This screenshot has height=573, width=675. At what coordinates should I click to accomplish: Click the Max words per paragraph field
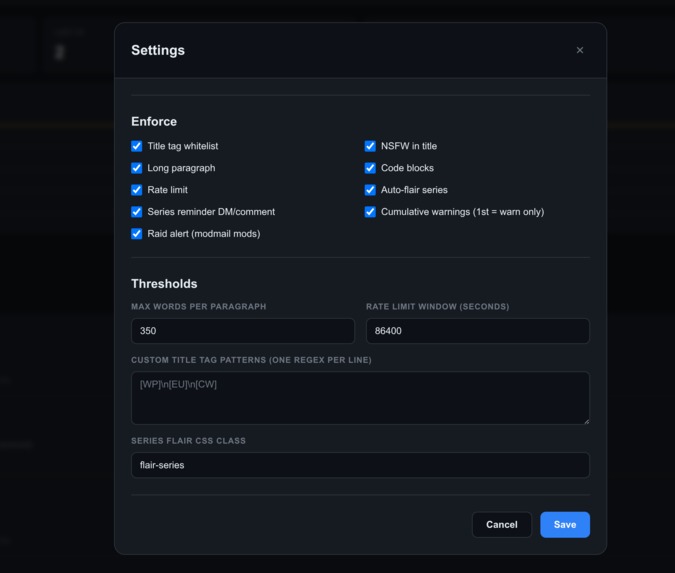243,331
